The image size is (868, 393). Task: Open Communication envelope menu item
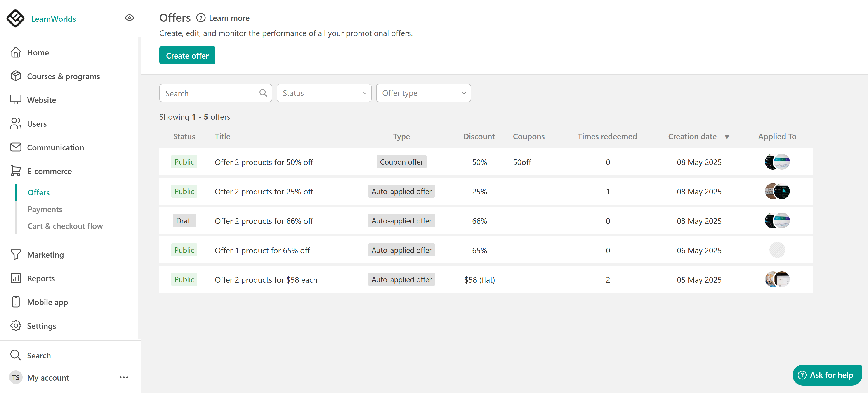[55, 148]
